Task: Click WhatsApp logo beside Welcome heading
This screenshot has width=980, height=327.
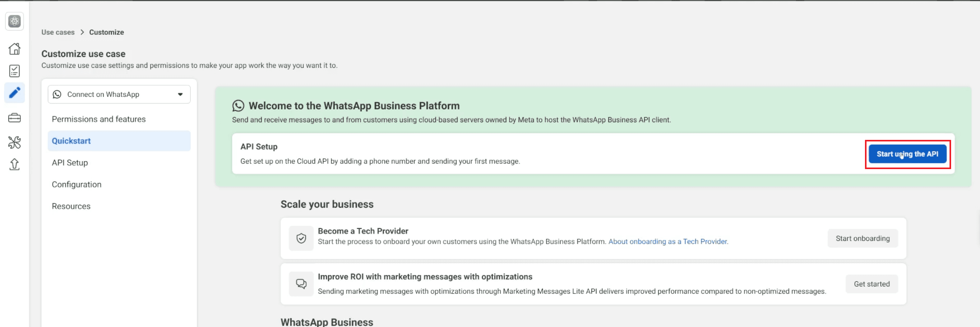Action: tap(238, 106)
